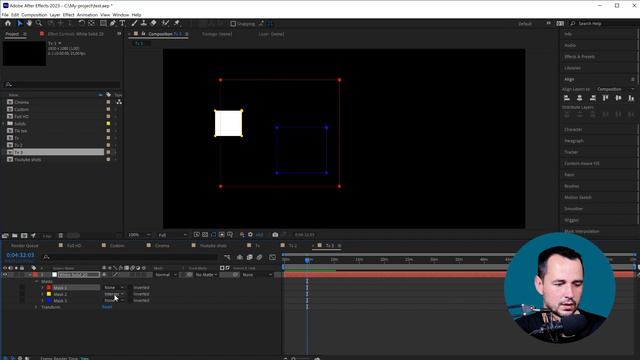
Task: Click delete trash icon in Project panel
Action: [x=60, y=236]
